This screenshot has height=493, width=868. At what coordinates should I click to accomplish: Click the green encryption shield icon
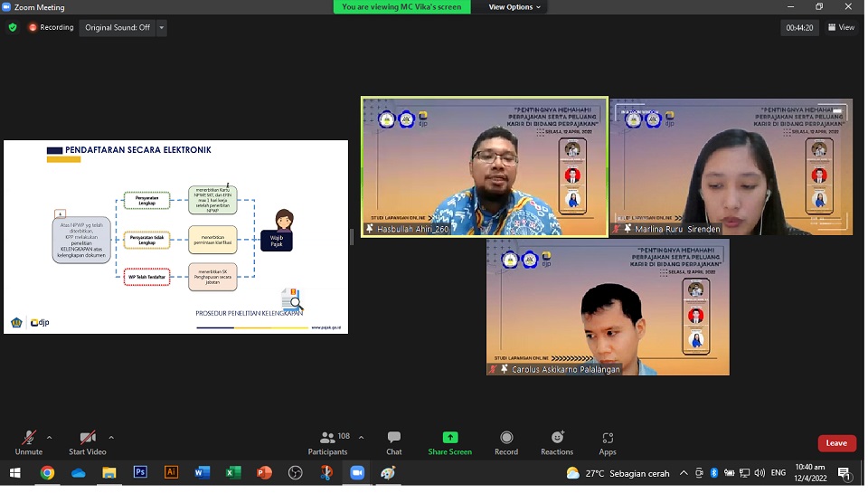click(13, 27)
